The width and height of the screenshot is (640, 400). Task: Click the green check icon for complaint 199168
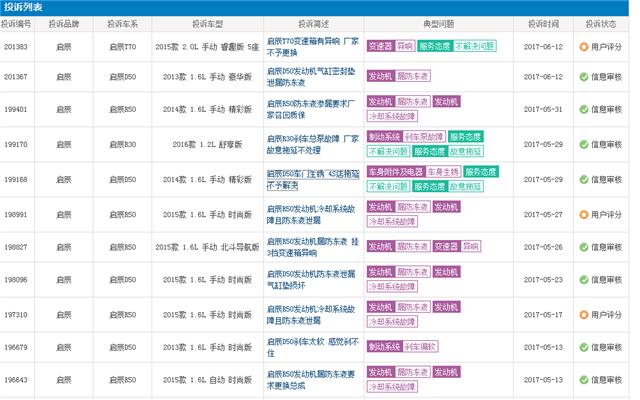click(x=584, y=179)
